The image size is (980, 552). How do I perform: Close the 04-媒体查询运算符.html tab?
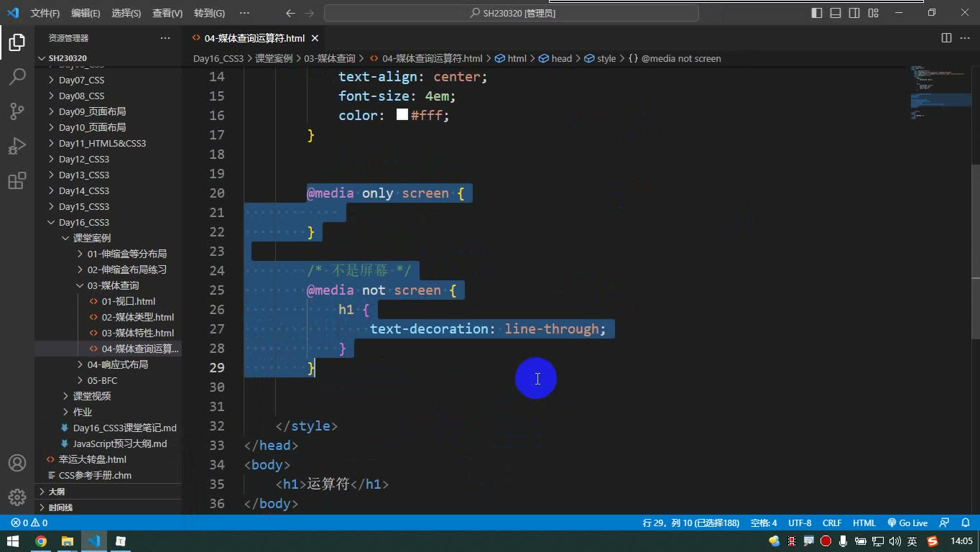click(x=315, y=38)
